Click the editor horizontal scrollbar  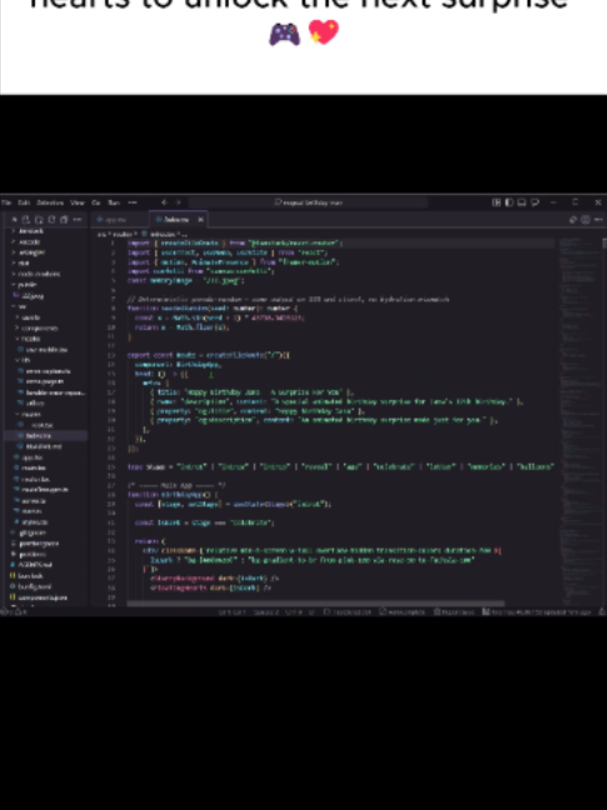(x=316, y=603)
